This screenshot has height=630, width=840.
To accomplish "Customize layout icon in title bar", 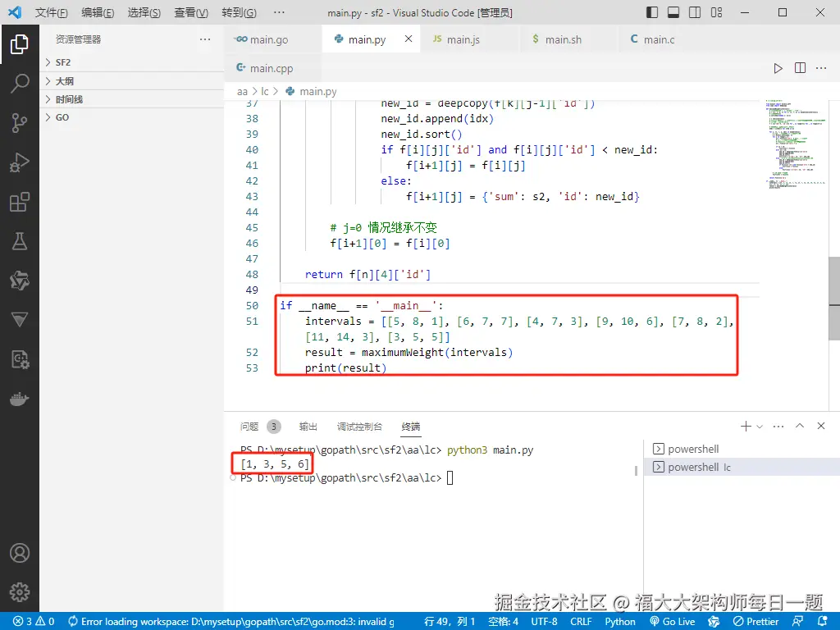I will click(x=716, y=12).
